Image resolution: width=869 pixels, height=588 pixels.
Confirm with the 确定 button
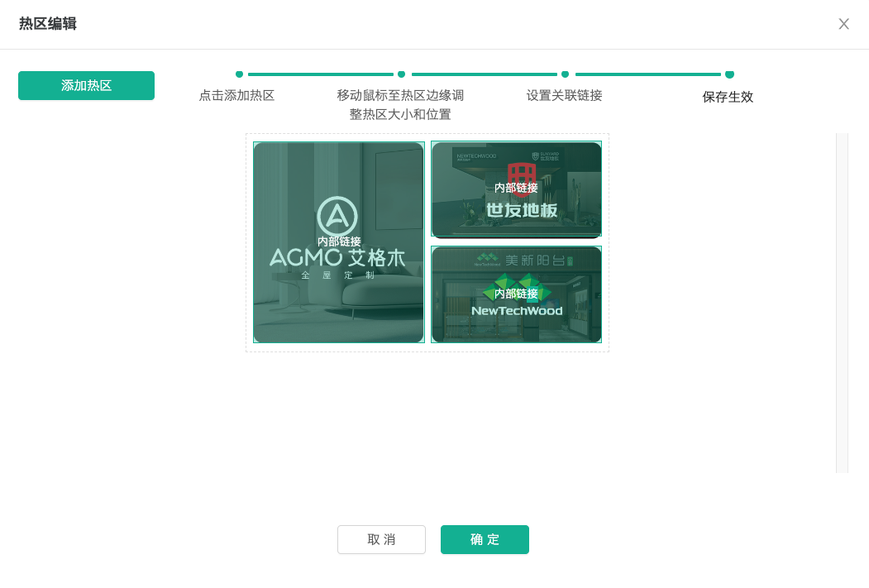pos(485,539)
